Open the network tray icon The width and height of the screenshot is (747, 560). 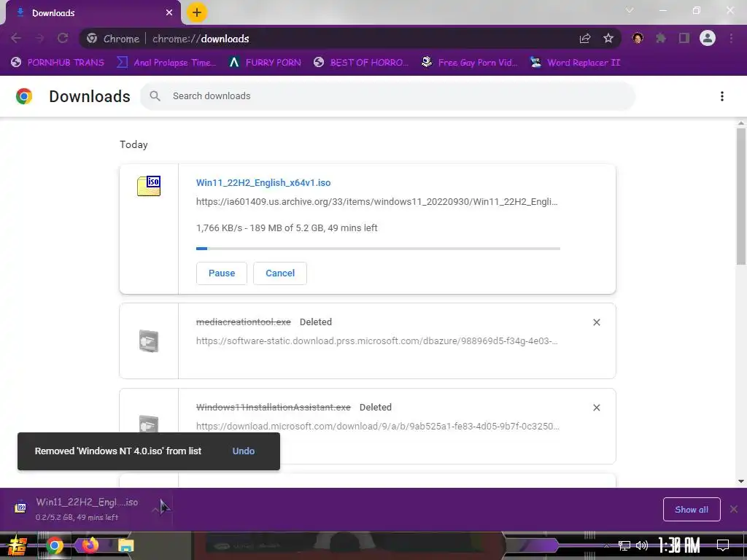pyautogui.click(x=624, y=545)
